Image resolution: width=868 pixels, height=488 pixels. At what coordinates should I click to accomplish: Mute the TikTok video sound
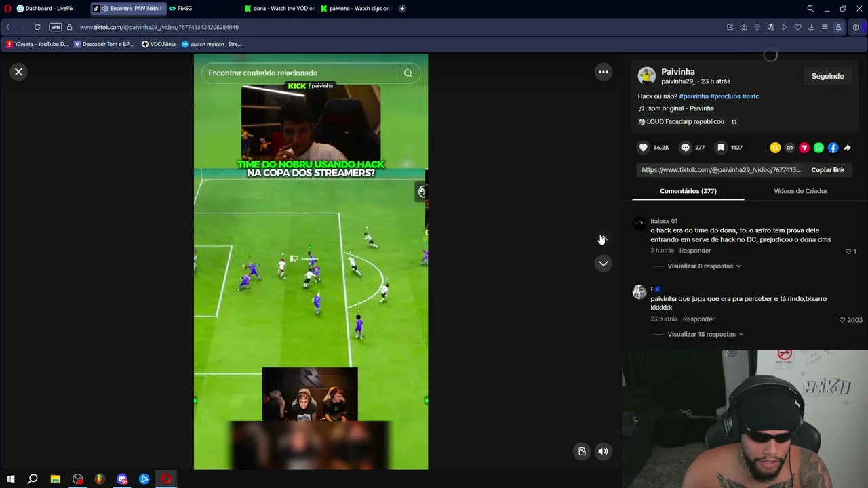603,451
